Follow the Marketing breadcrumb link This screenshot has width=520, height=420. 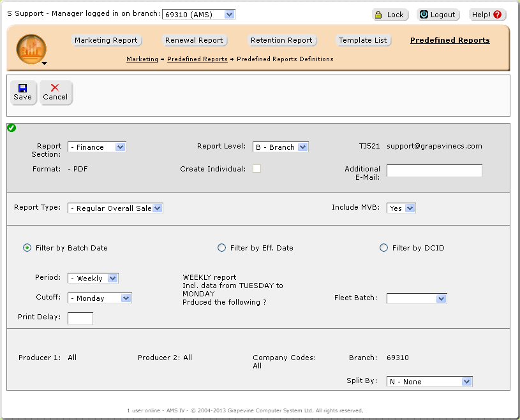[x=142, y=59]
